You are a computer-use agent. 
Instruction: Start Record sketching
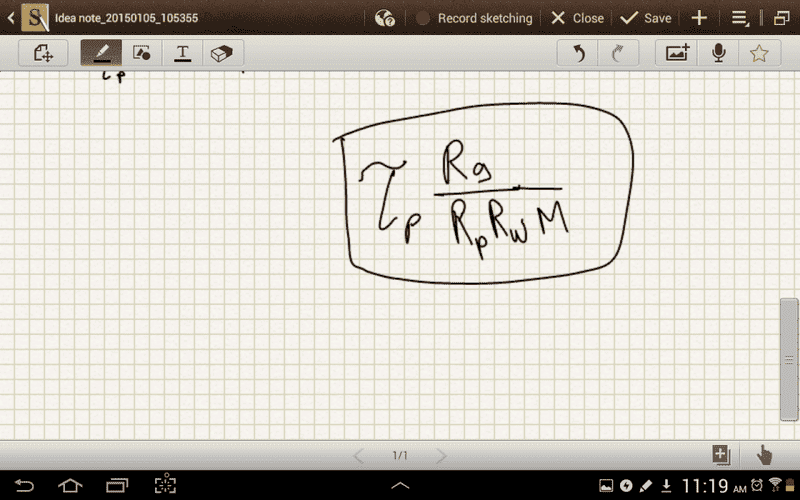[474, 18]
